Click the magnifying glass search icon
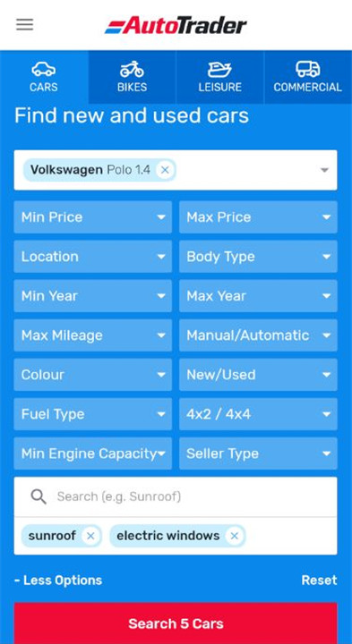352x644 pixels. click(39, 497)
